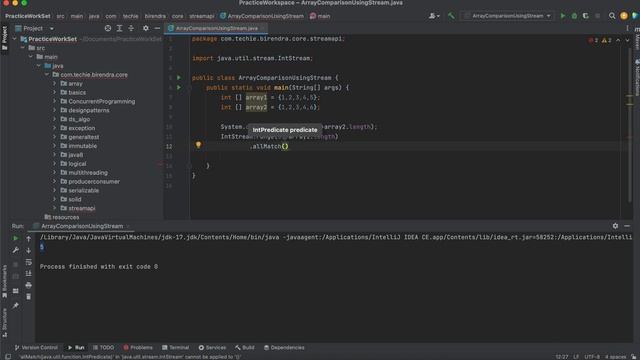
Task: Click run gutter icon beside class declaration
Action: point(179,78)
